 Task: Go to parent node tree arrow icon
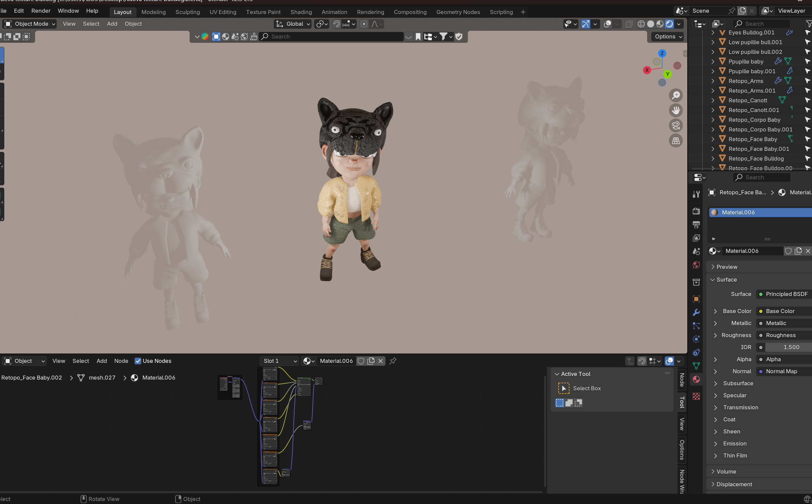630,361
